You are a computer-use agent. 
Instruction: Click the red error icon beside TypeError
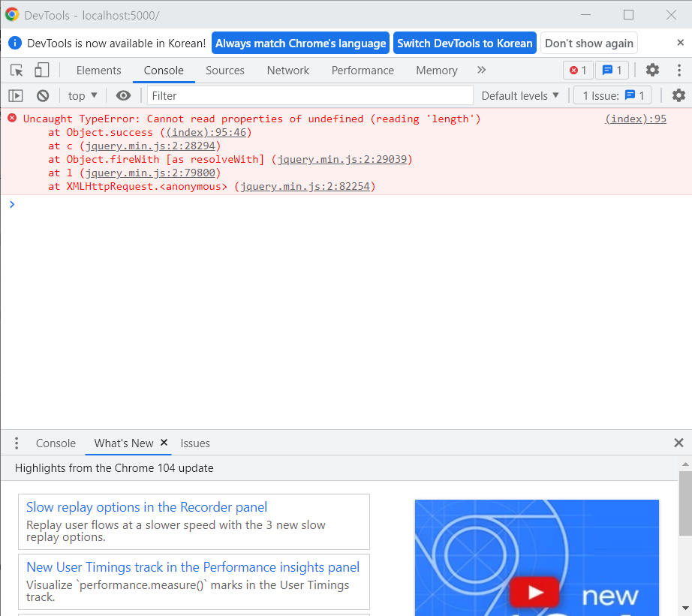[12, 118]
